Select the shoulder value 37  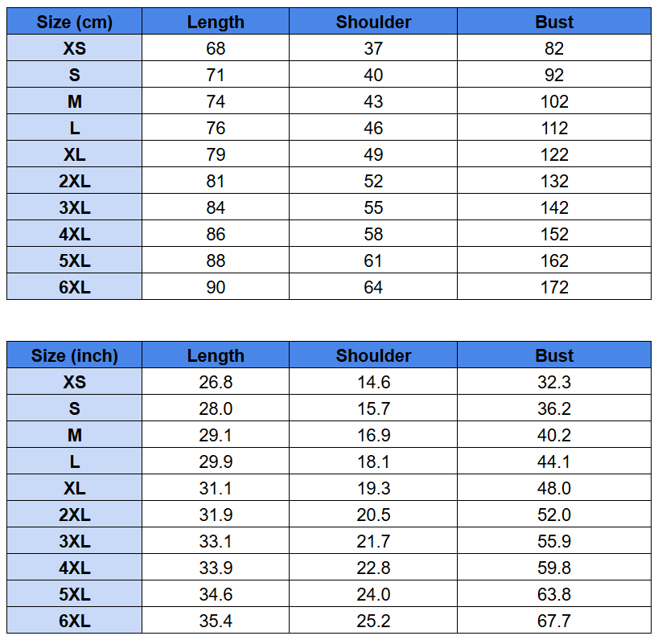[373, 47]
